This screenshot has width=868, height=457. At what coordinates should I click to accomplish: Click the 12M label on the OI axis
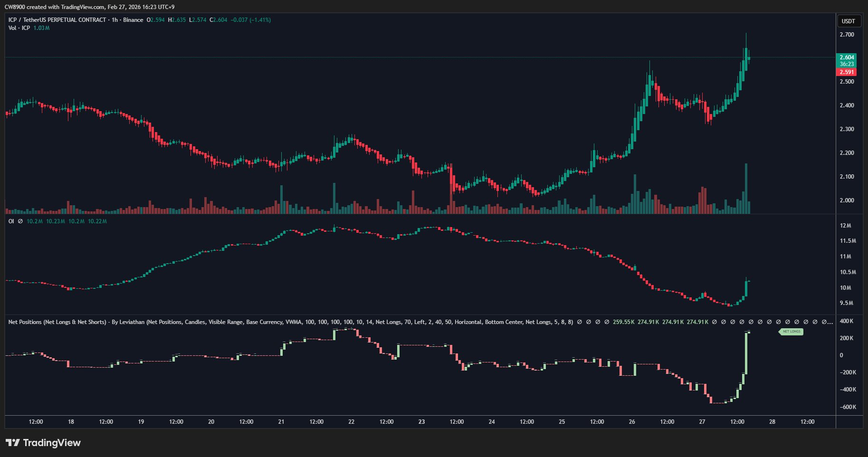point(846,226)
